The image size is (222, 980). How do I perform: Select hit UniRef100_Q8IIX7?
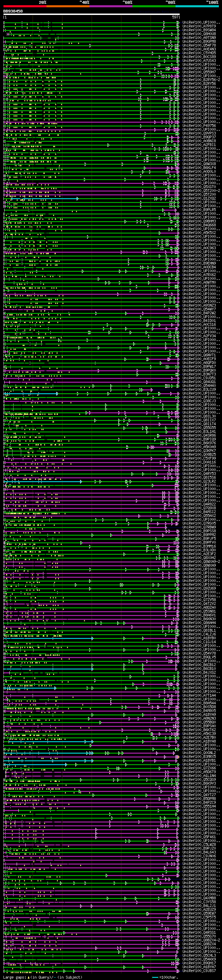[199, 420]
